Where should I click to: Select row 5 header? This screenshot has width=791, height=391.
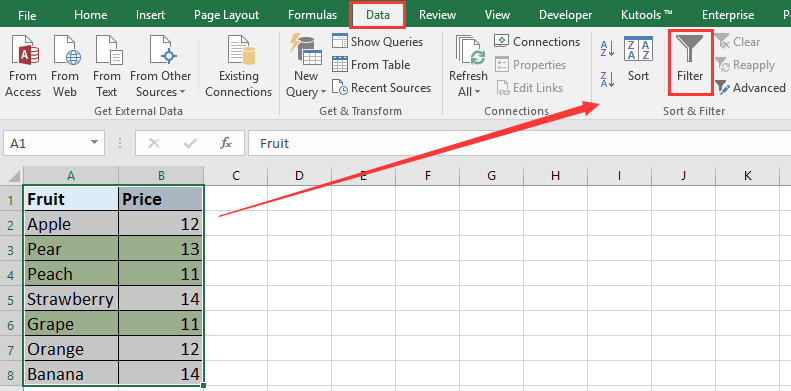(11, 299)
